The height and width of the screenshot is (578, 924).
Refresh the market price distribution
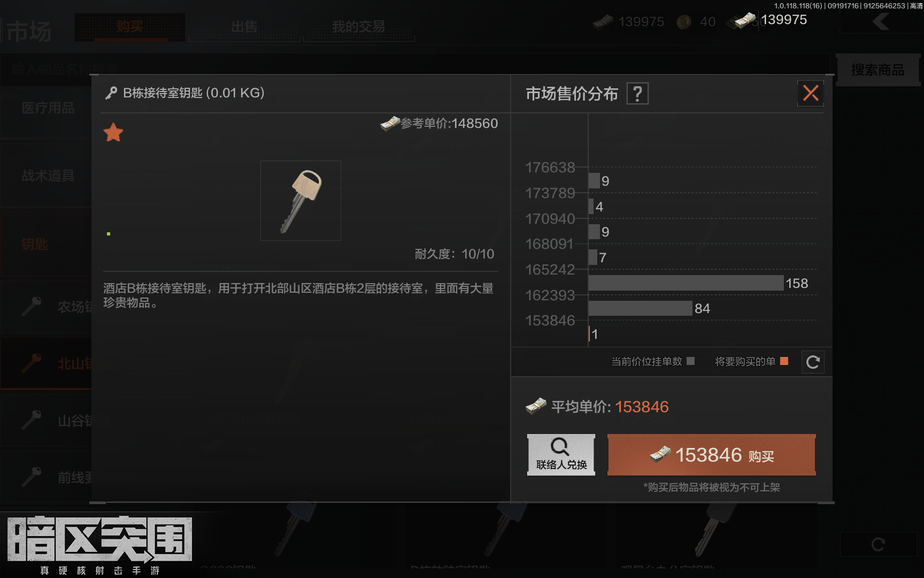(813, 362)
